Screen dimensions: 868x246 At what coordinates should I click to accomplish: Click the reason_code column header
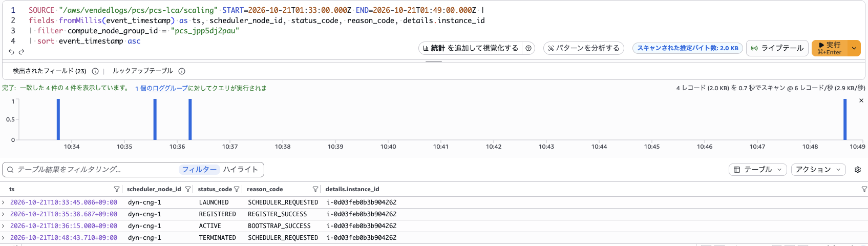(x=265, y=189)
